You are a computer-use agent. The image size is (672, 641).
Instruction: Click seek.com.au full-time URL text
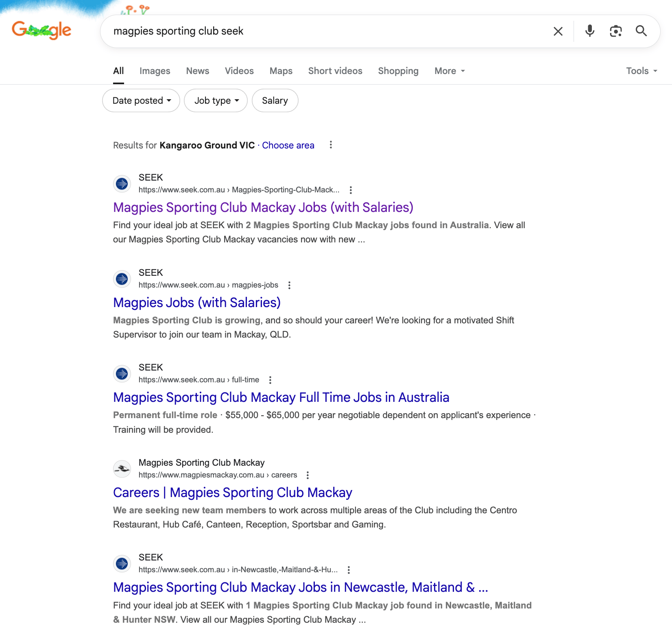point(199,380)
